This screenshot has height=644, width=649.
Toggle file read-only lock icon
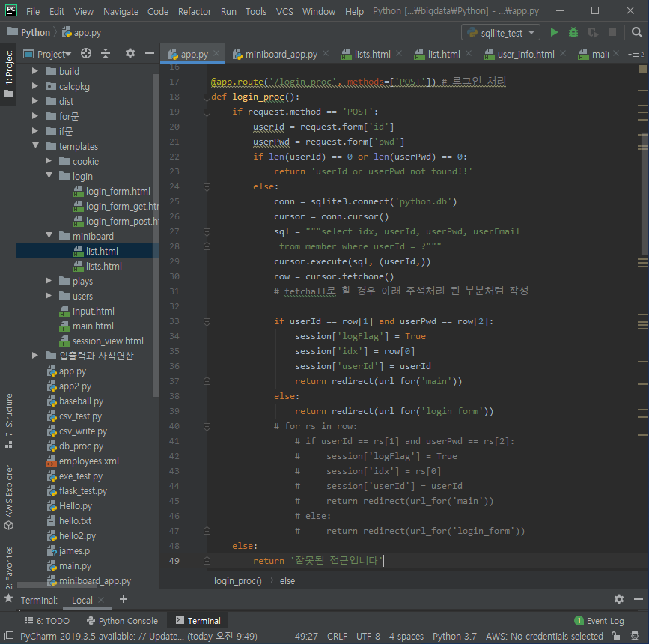[x=616, y=636]
